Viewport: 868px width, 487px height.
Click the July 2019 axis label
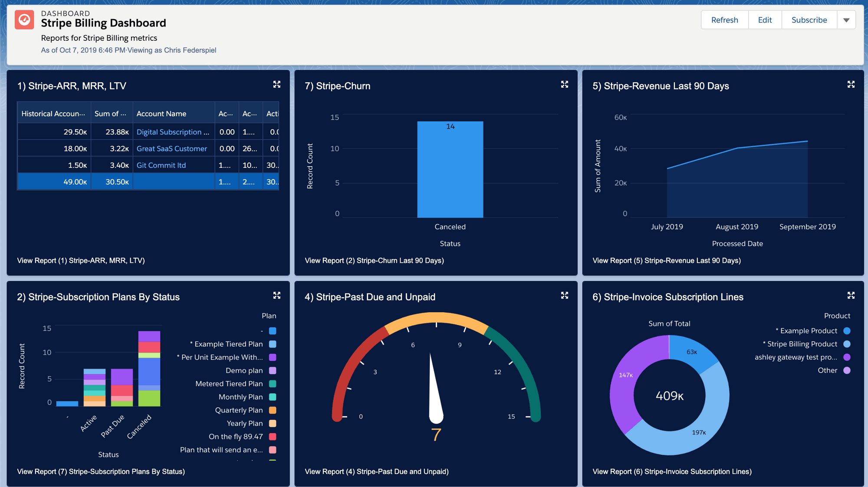click(667, 227)
